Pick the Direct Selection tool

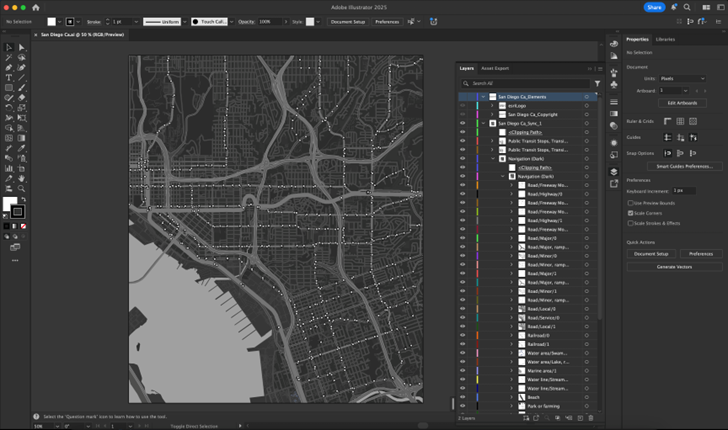point(21,47)
